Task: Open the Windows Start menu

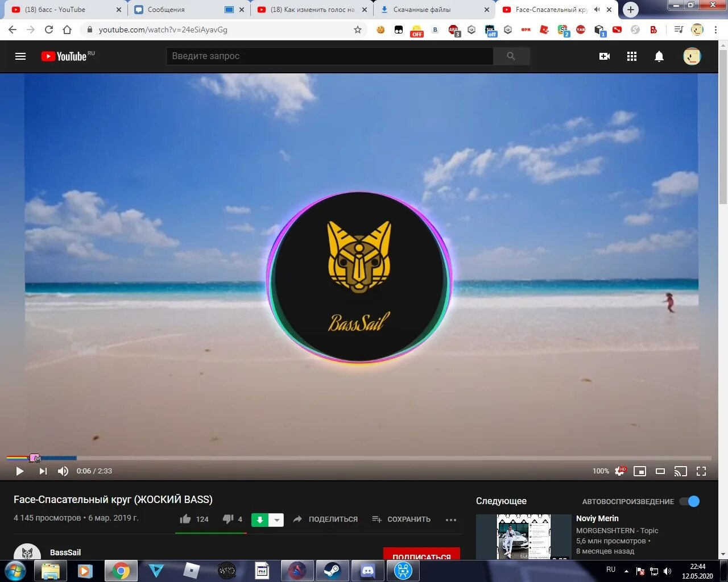Action: [15, 571]
